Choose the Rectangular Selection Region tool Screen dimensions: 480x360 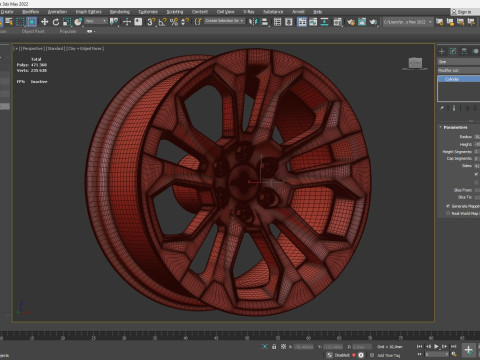click(20, 22)
